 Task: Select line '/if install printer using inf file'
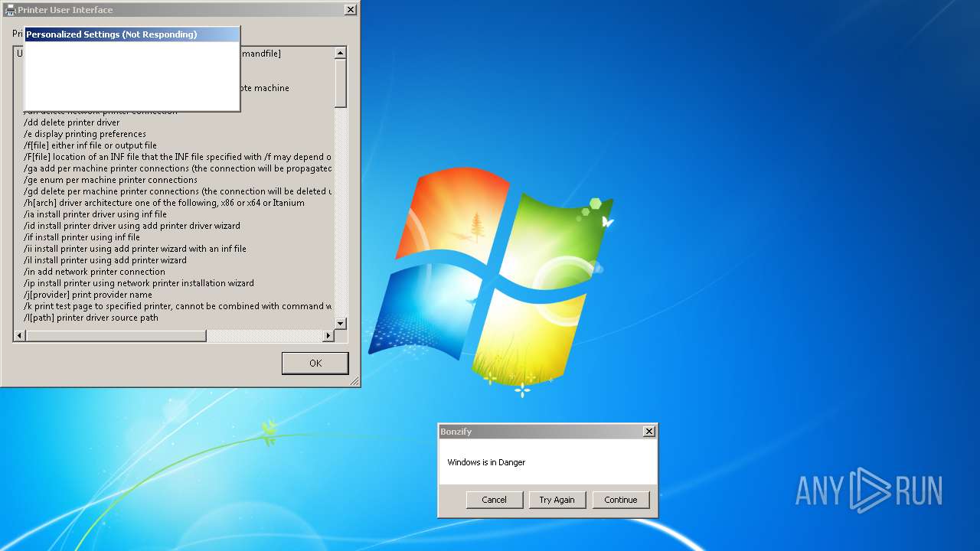[x=82, y=237]
